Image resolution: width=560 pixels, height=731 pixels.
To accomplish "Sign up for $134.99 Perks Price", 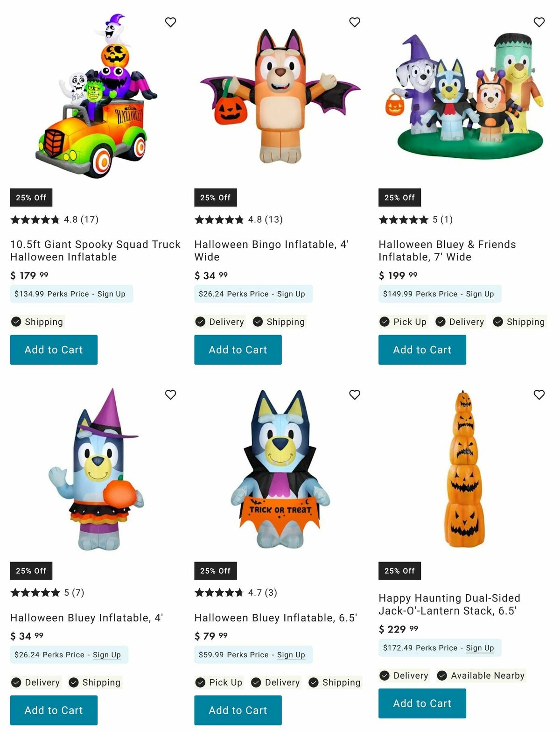I will coord(111,294).
